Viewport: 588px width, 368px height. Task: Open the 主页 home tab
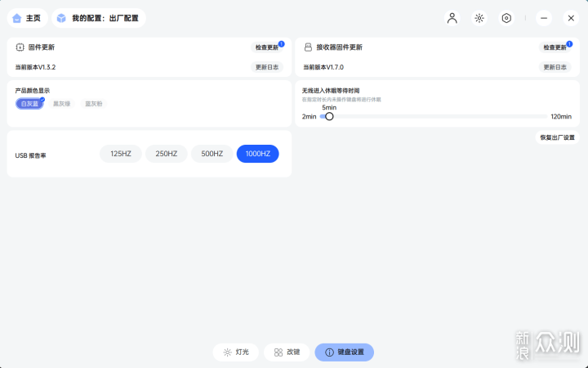[x=28, y=18]
